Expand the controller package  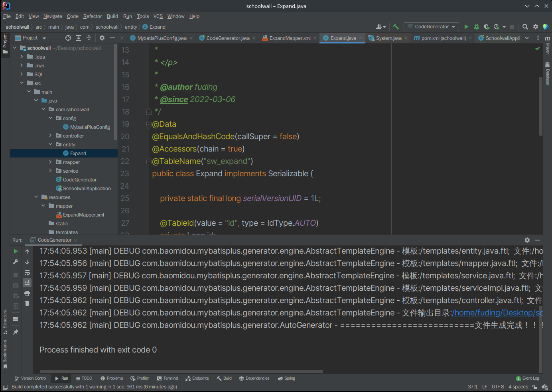(x=51, y=136)
